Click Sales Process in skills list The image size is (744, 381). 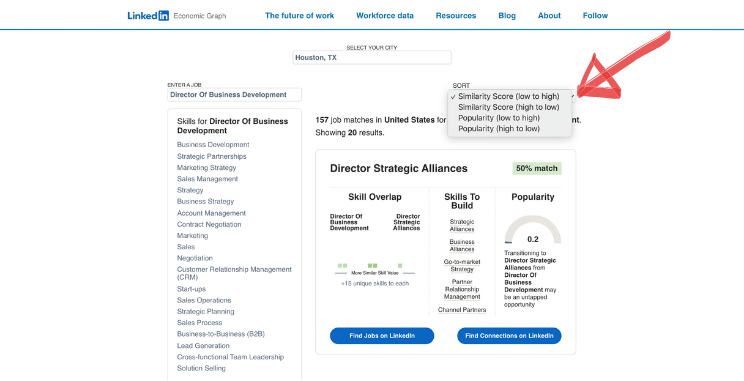199,323
